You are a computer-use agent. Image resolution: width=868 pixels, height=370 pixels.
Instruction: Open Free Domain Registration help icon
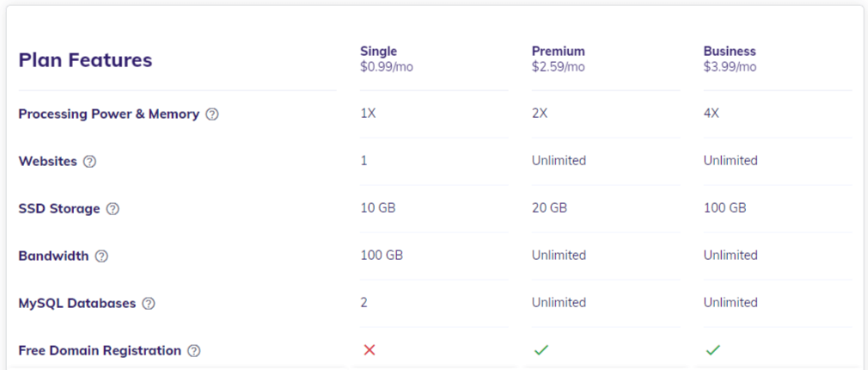(193, 350)
